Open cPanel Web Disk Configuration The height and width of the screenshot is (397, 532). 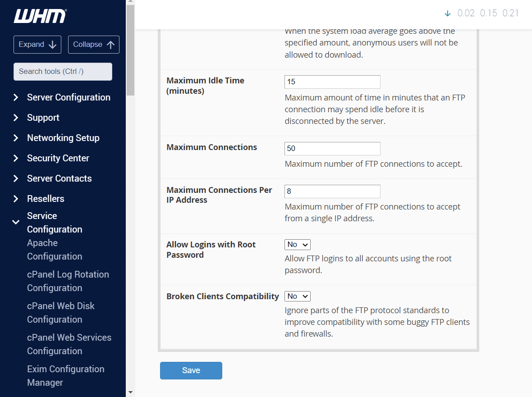[x=60, y=313]
